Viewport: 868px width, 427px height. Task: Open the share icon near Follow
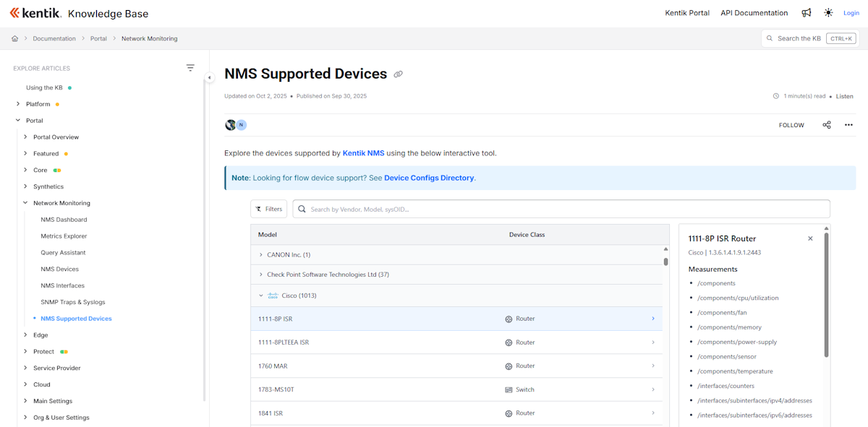827,125
